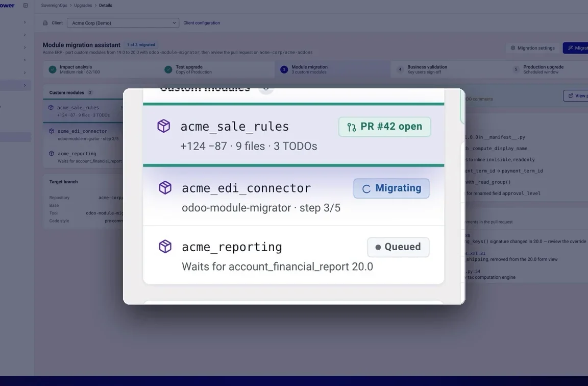Click the sidebar panel toggle icon beside the logo

click(26, 5)
